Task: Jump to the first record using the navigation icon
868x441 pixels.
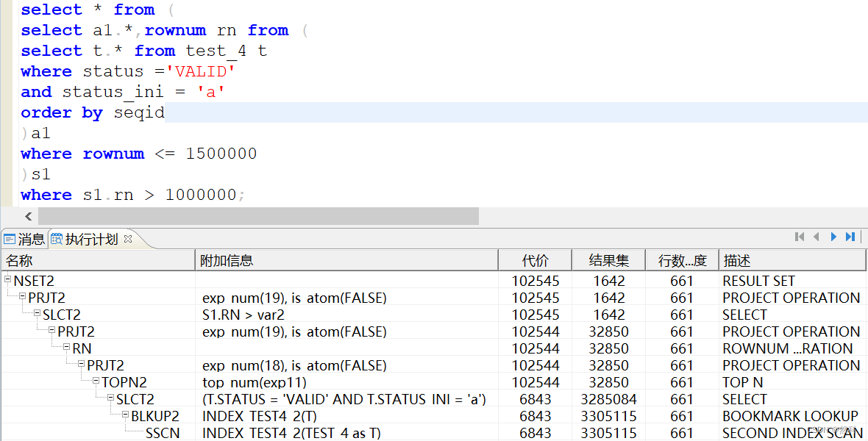Action: [800, 237]
